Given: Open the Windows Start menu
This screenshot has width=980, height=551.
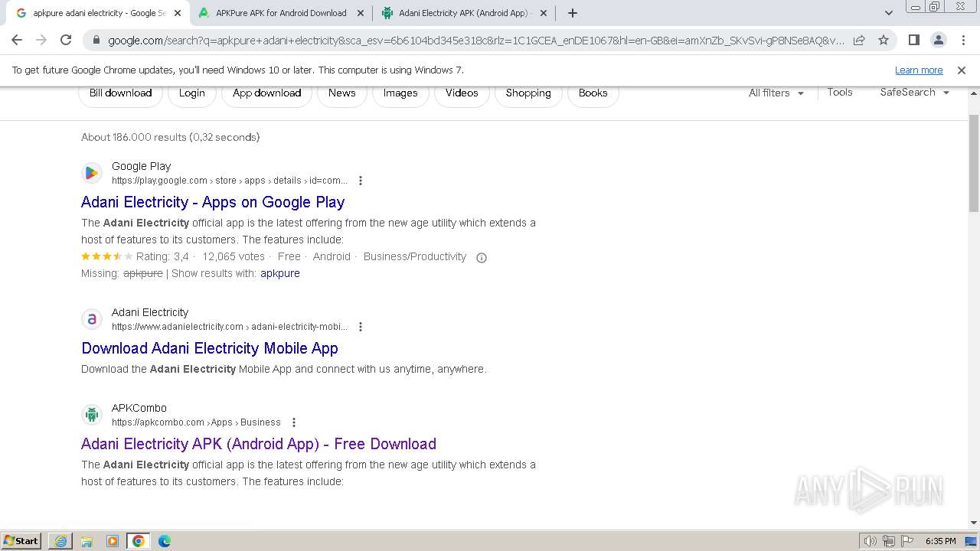Looking at the screenshot, I should coord(21,541).
